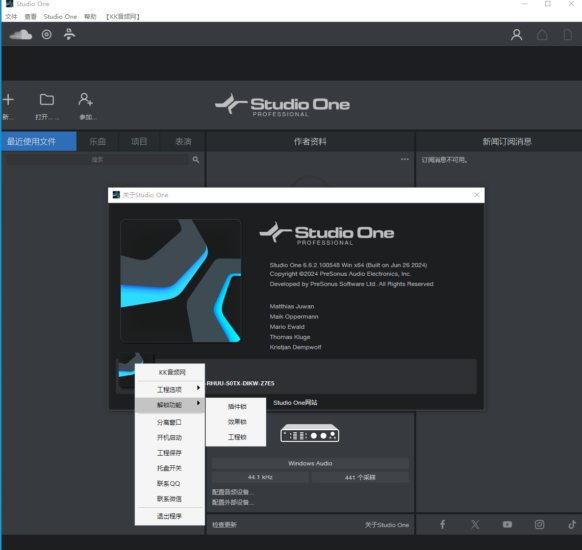The width and height of the screenshot is (582, 550).
Task: Open the X (Twitter) social icon
Action: click(x=475, y=524)
